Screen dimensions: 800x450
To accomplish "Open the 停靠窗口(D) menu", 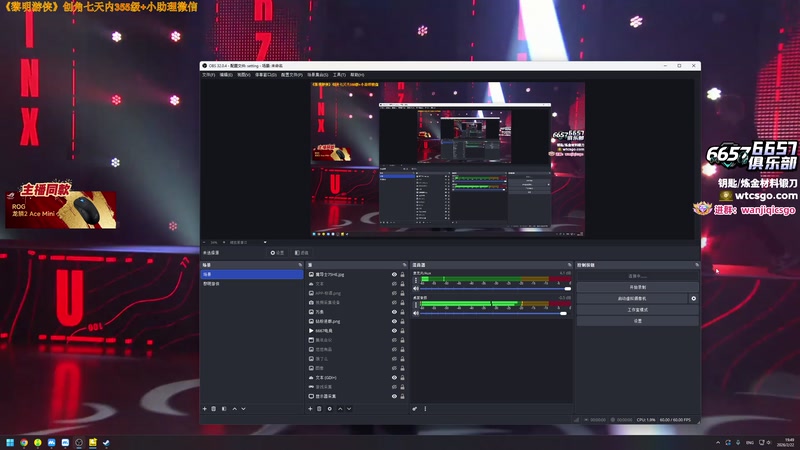I will click(x=266, y=74).
